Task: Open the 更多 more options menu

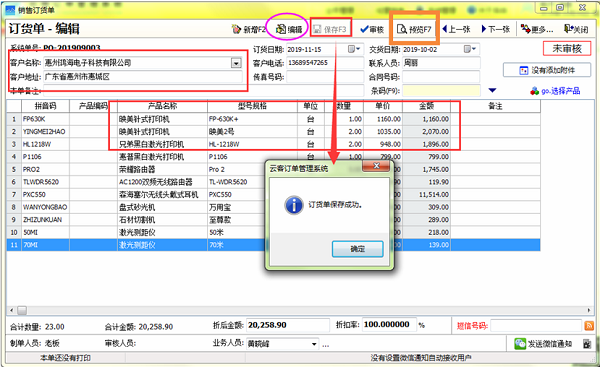Action: pyautogui.click(x=537, y=29)
